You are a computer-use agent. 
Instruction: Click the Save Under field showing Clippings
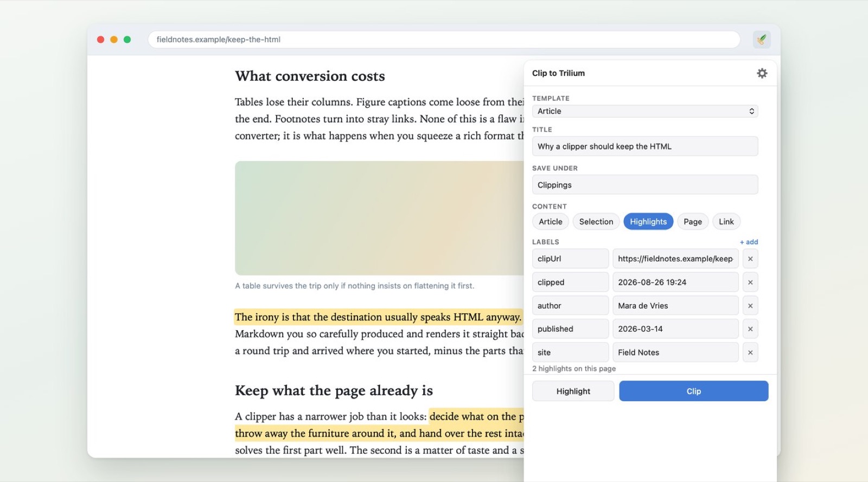point(645,185)
